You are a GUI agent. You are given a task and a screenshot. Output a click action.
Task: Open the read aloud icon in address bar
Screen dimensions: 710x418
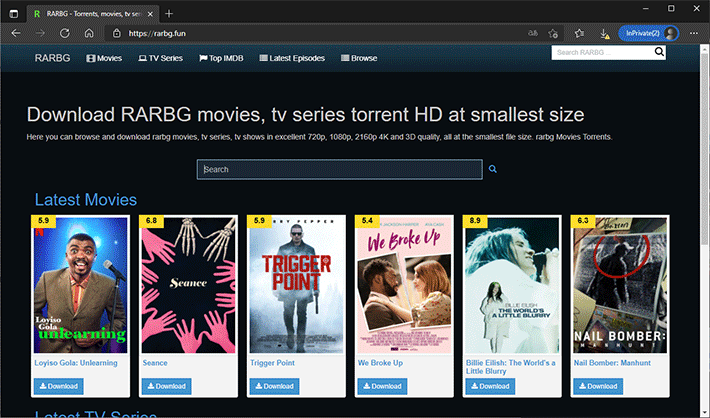tap(533, 33)
